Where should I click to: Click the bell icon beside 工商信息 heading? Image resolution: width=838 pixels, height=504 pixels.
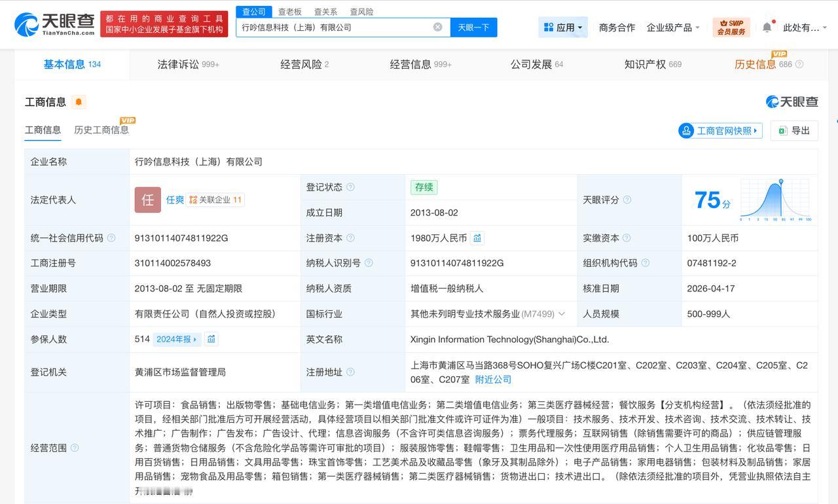click(78, 101)
